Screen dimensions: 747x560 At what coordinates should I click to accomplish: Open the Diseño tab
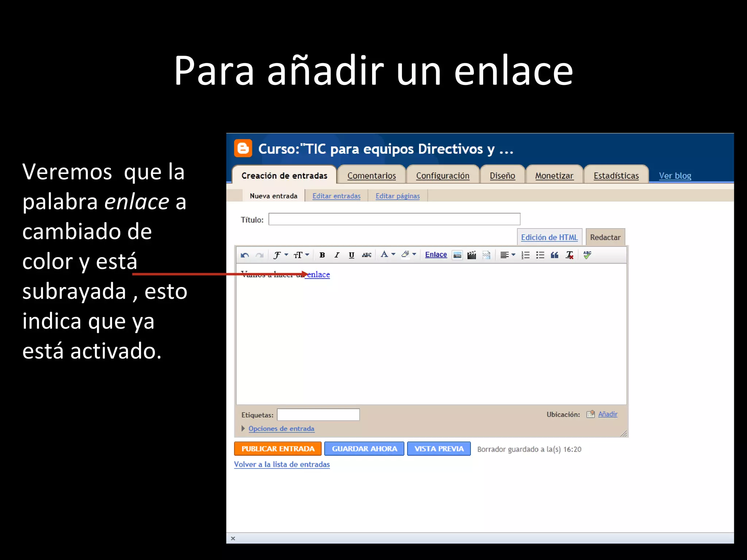(x=502, y=175)
